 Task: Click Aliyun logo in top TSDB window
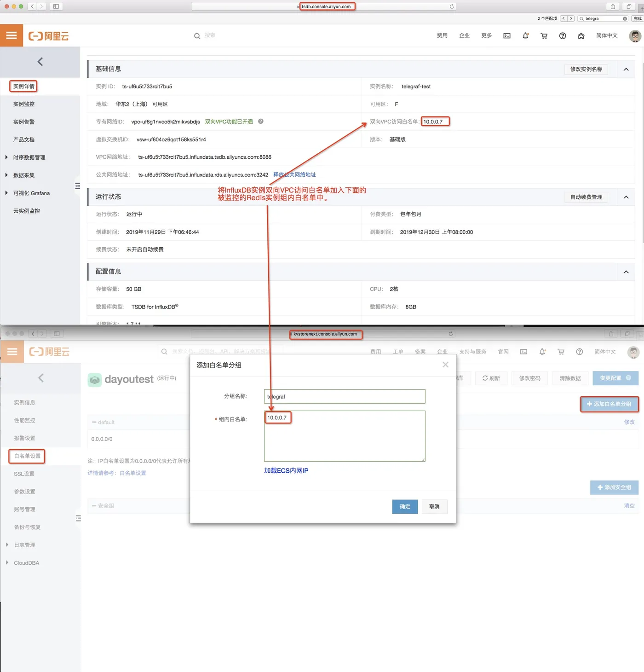click(x=48, y=36)
